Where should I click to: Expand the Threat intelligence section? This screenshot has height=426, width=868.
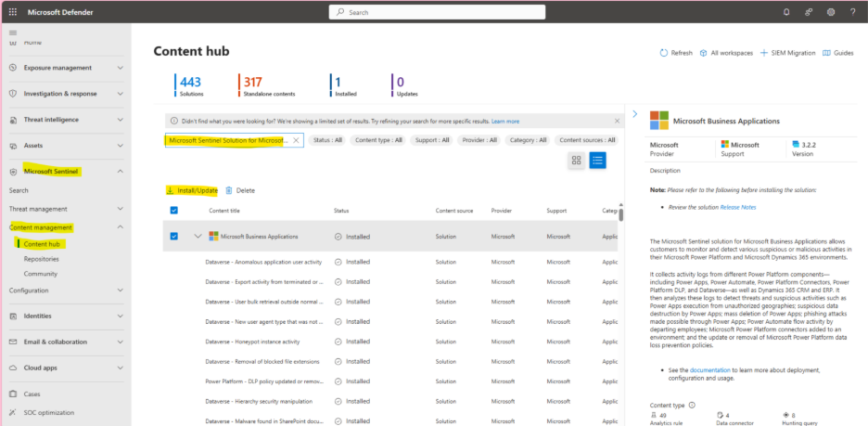pyautogui.click(x=121, y=120)
